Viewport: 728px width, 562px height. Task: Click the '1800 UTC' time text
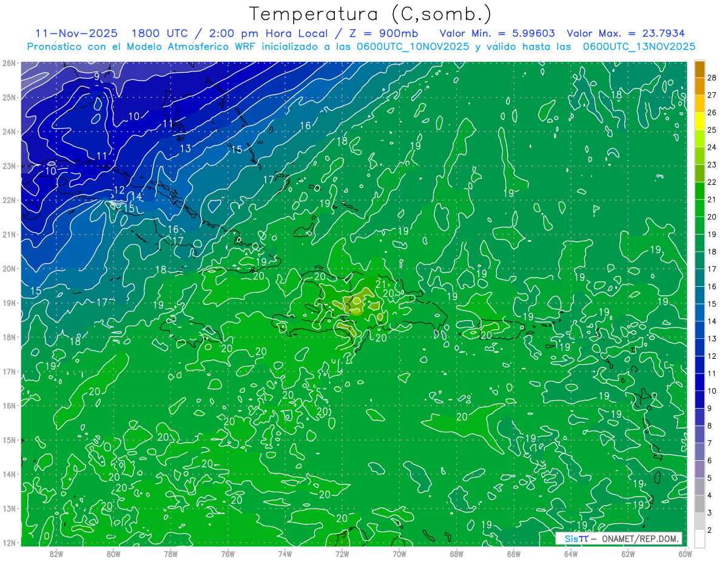[x=159, y=33]
